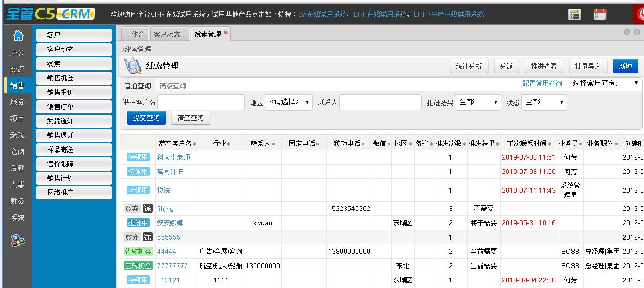Click 冻 badge on 555555 row

point(147,237)
